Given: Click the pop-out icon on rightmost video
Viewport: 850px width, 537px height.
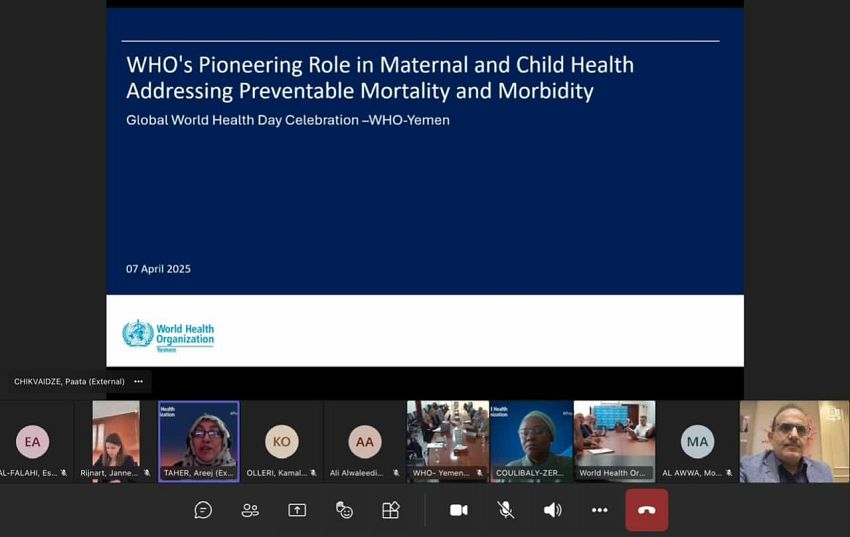Looking at the screenshot, I should coord(833,413).
